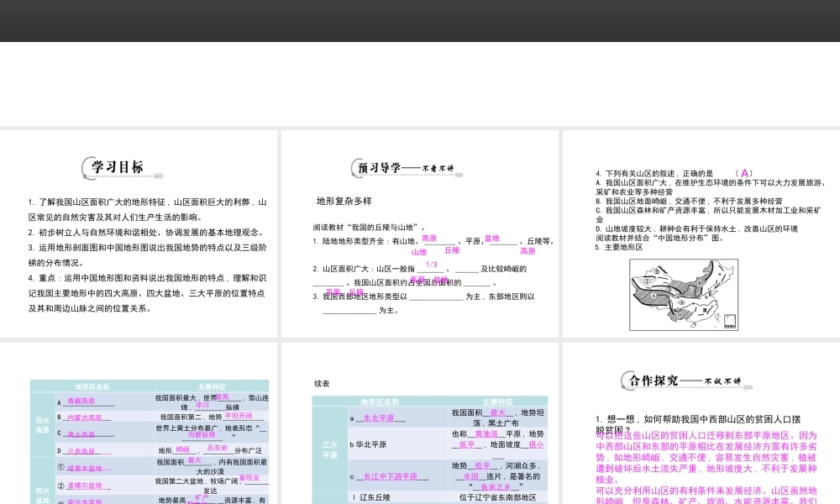840x504 pixels.
Task: Click the 三大平原 row header cell
Action: (329, 448)
